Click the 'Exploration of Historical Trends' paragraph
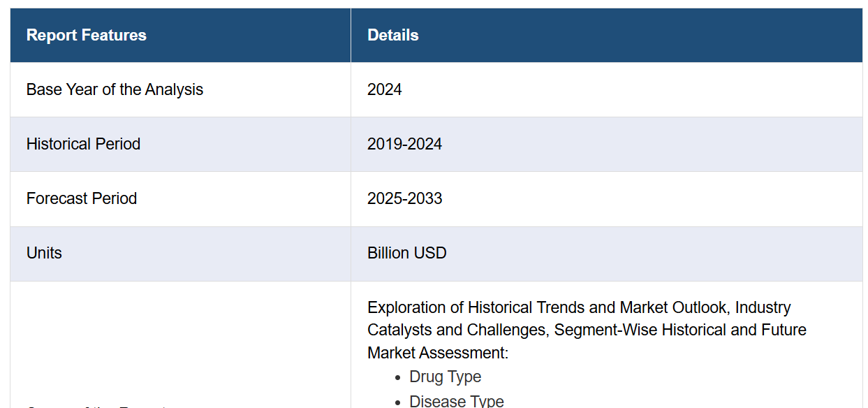Viewport: 868px width, 408px height. (x=587, y=330)
